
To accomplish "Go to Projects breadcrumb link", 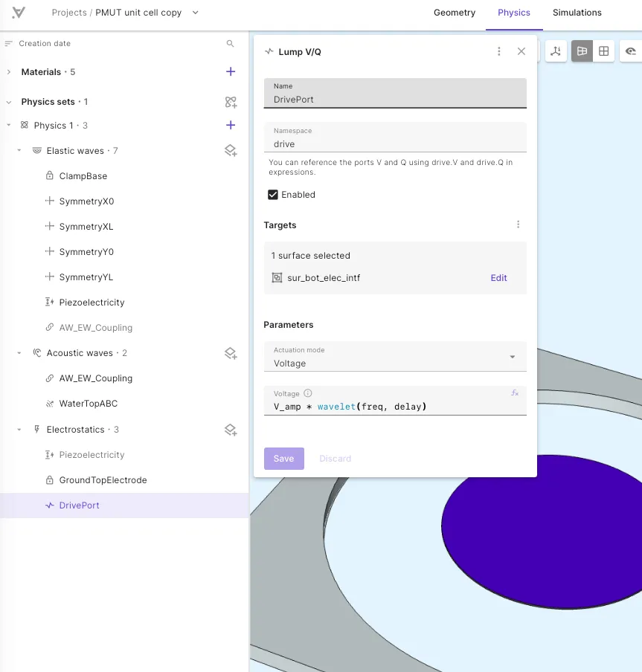I will [69, 13].
